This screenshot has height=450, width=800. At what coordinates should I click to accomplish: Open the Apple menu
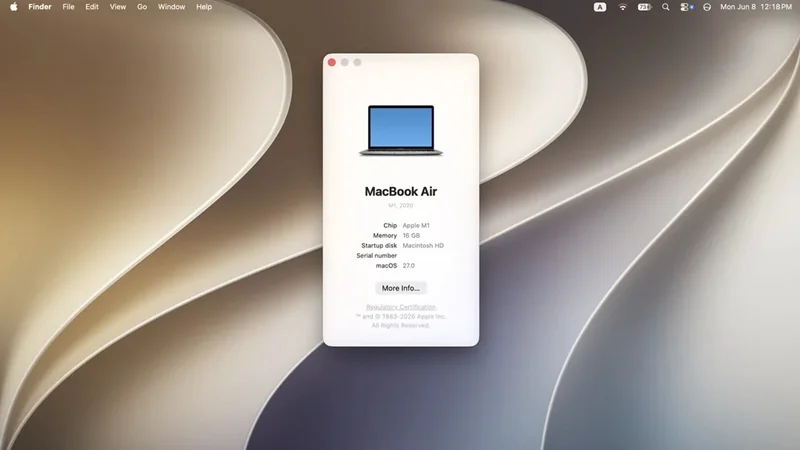14,7
